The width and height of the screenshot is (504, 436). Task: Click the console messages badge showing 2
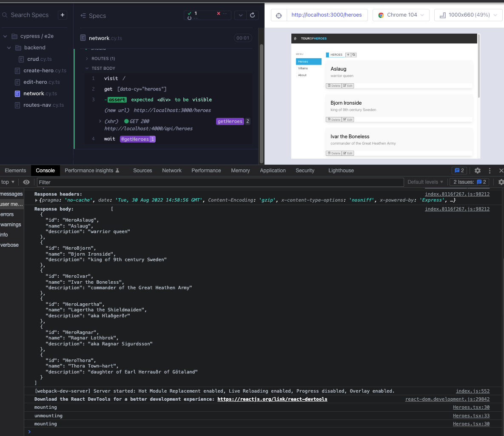459,171
